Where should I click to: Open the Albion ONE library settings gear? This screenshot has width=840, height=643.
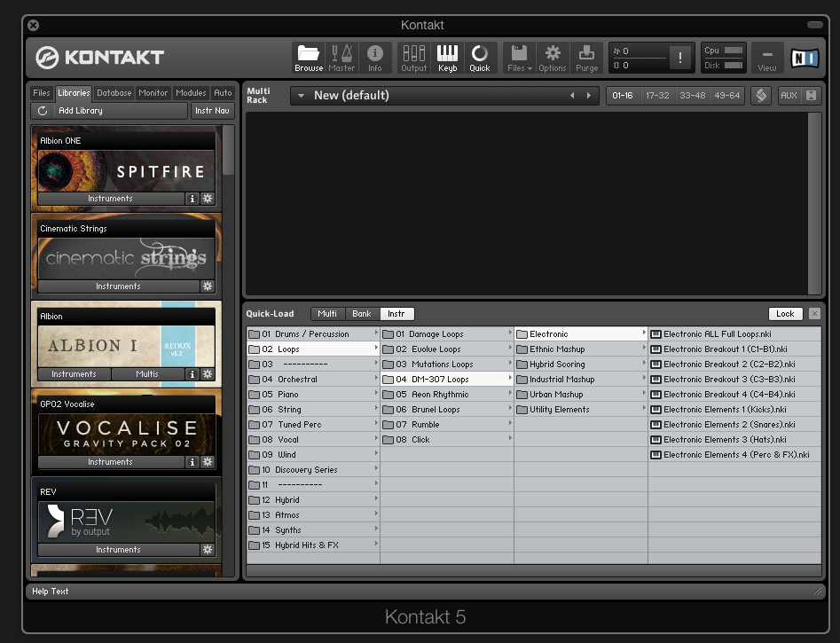pyautogui.click(x=208, y=199)
